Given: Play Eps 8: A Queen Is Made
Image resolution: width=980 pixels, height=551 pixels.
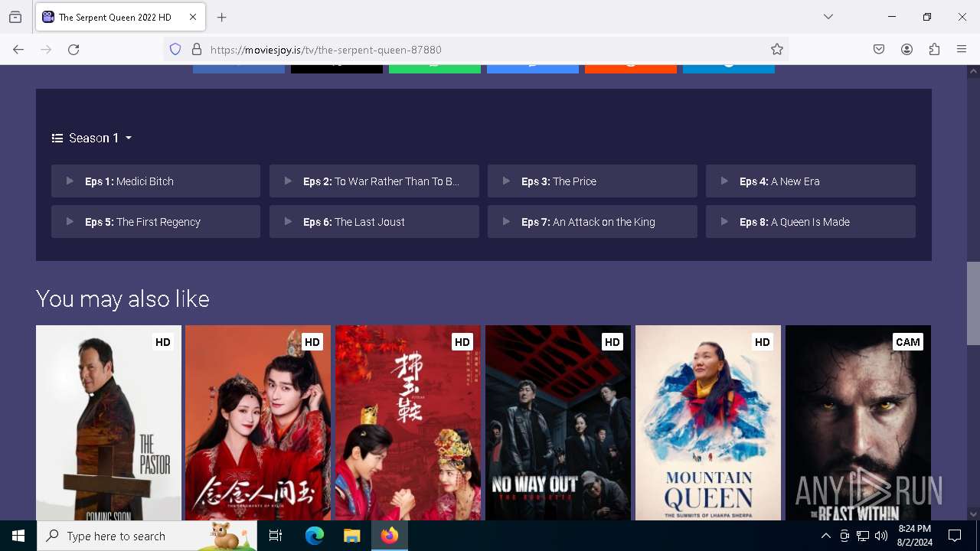Looking at the screenshot, I should coord(810,222).
